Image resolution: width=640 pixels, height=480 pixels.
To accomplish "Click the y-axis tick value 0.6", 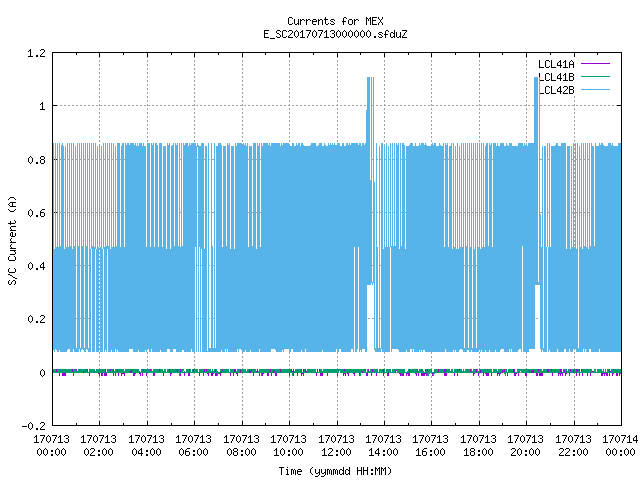I will (x=36, y=213).
